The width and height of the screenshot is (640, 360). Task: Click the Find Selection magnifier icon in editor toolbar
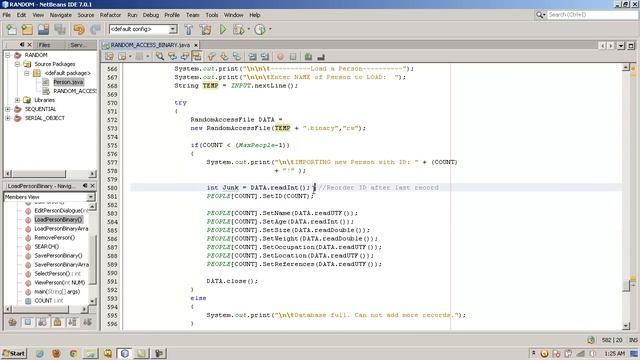(160, 57)
